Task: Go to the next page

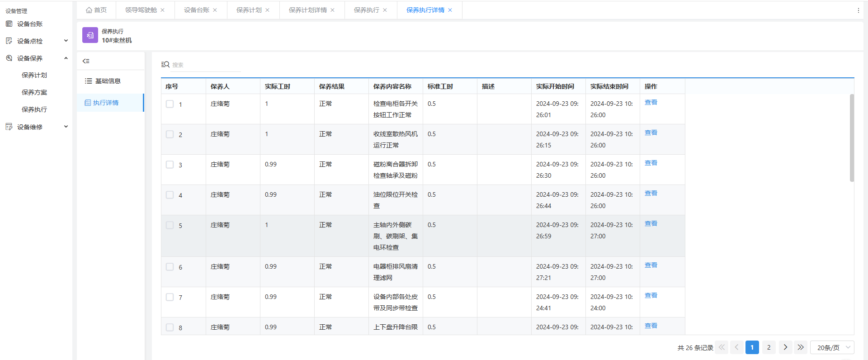Action: tap(786, 347)
